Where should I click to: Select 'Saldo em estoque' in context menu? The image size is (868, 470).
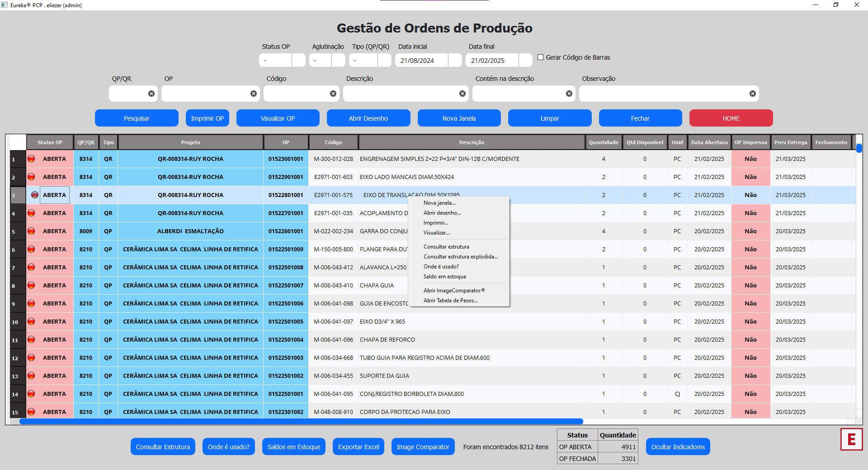point(459,277)
